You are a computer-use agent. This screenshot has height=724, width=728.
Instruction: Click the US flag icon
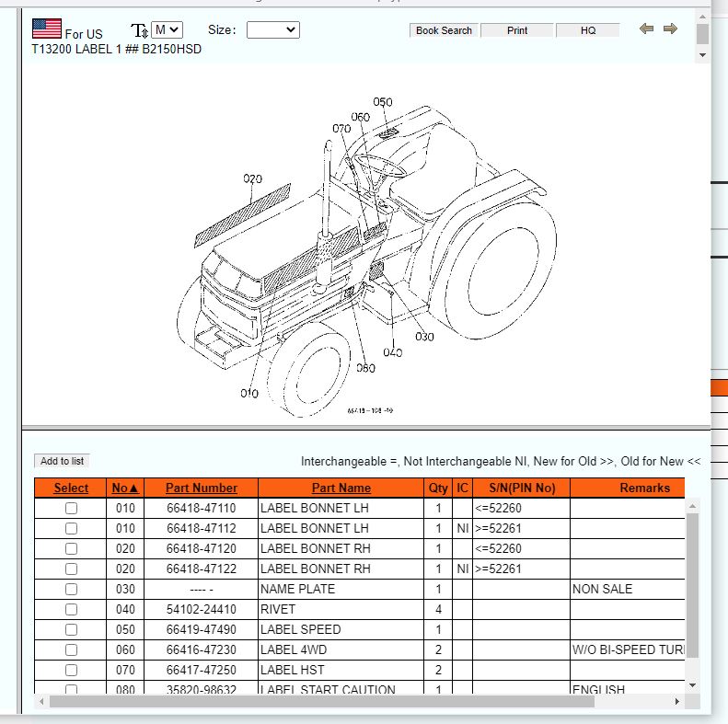[x=46, y=29]
